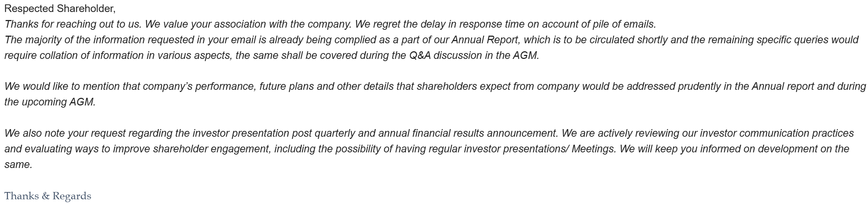Click the word 'same.' ending the last paragraph

(x=18, y=164)
